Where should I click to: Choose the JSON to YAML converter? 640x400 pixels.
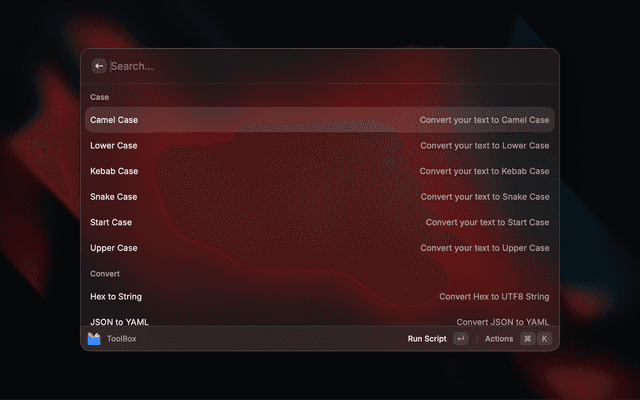(x=320, y=322)
